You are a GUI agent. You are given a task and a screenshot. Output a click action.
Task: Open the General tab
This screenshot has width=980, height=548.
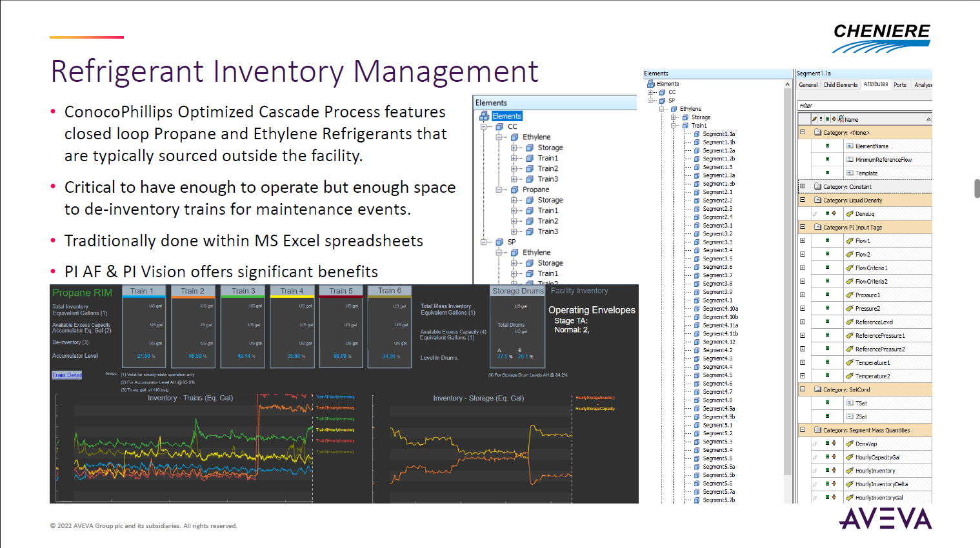pos(808,85)
